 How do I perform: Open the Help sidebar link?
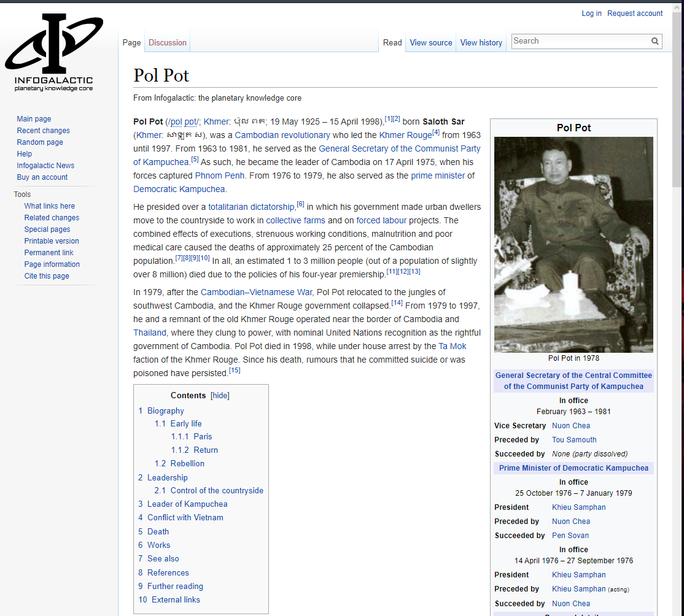tap(25, 154)
